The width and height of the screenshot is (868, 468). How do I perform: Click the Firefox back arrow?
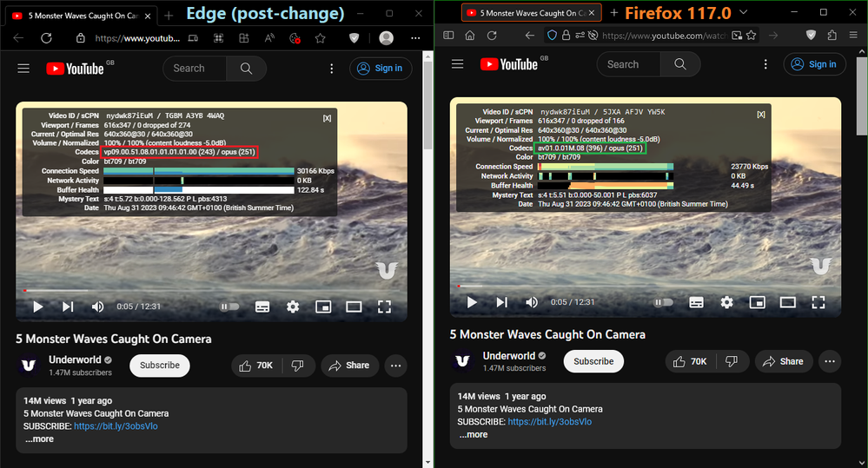(x=530, y=36)
